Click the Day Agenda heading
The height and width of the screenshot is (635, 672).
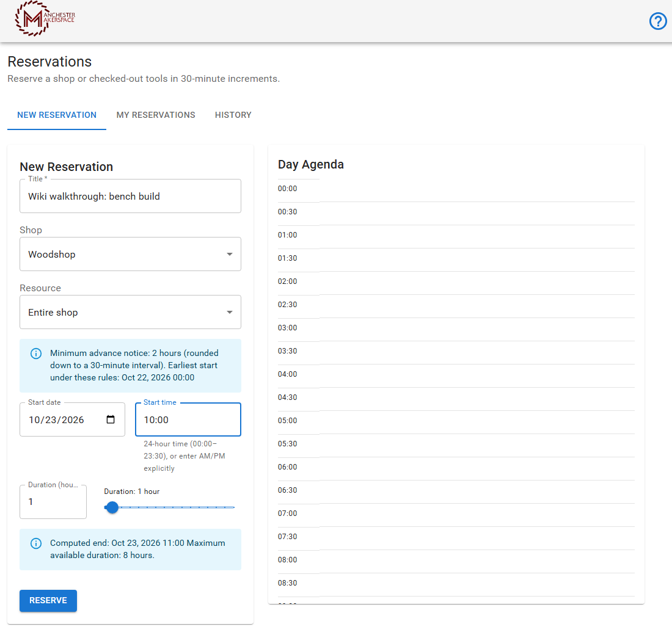coord(311,164)
